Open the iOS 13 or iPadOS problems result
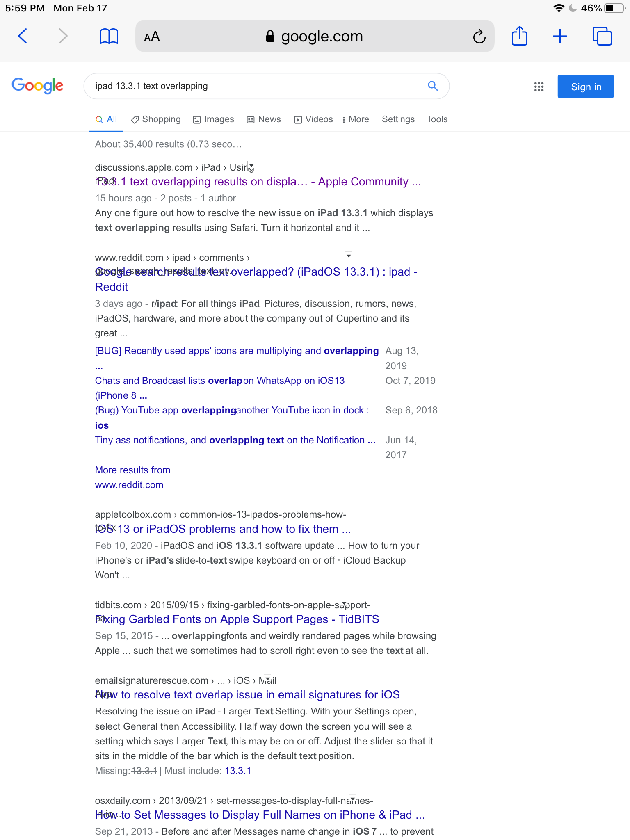630x840 pixels. [x=223, y=529]
